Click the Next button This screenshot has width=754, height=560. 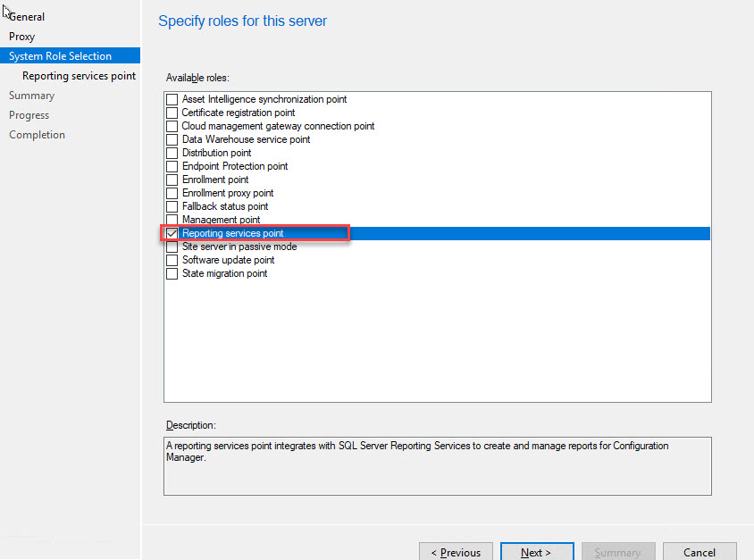[536, 552]
